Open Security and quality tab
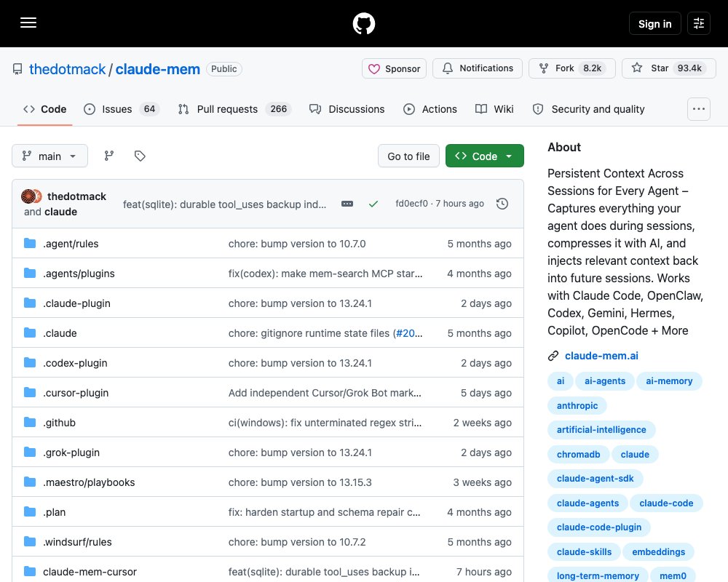Viewport: 728px width, 582px height. tap(589, 109)
